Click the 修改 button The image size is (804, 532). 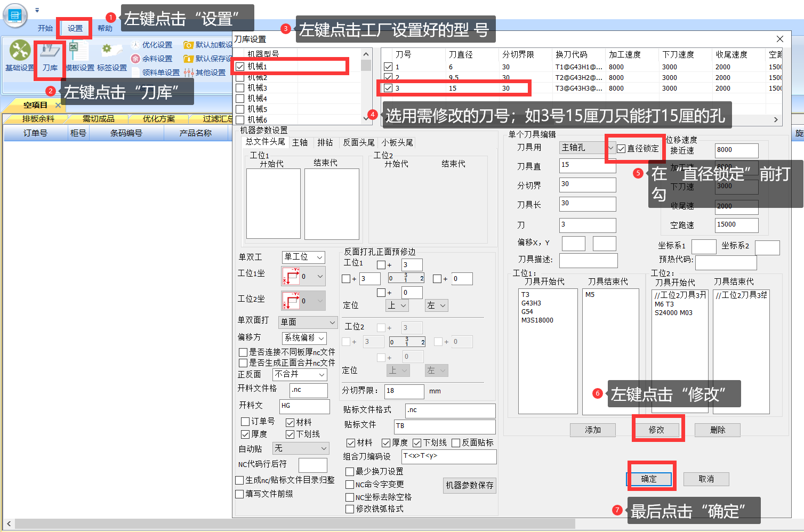pyautogui.click(x=657, y=430)
